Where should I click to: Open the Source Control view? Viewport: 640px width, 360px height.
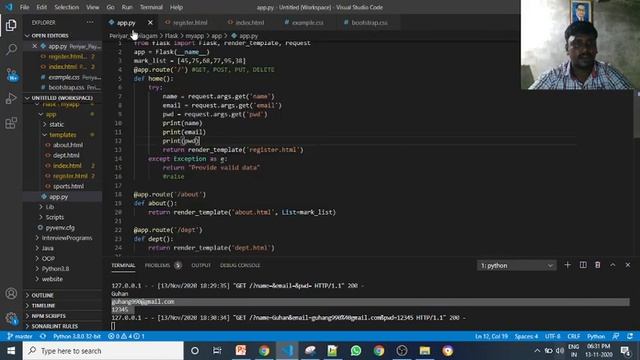(11, 75)
